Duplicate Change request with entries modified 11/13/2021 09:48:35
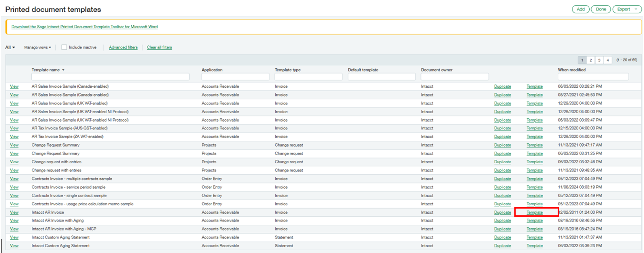The height and width of the screenshot is (253, 644). coord(502,171)
